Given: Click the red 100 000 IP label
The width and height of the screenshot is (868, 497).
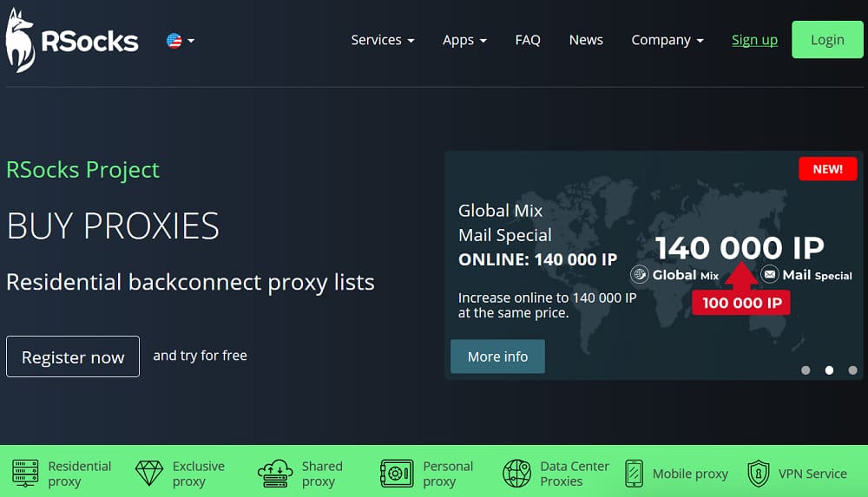Looking at the screenshot, I should click(741, 303).
